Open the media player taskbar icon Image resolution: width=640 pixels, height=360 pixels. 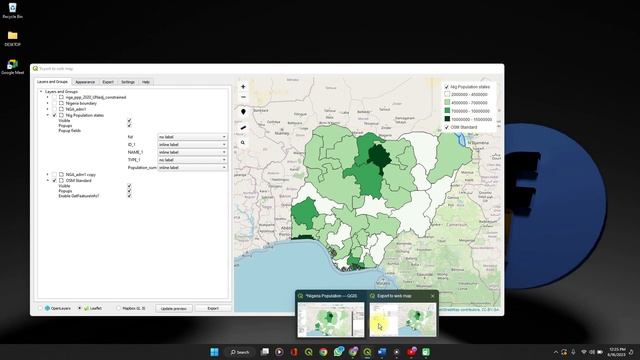[280, 352]
